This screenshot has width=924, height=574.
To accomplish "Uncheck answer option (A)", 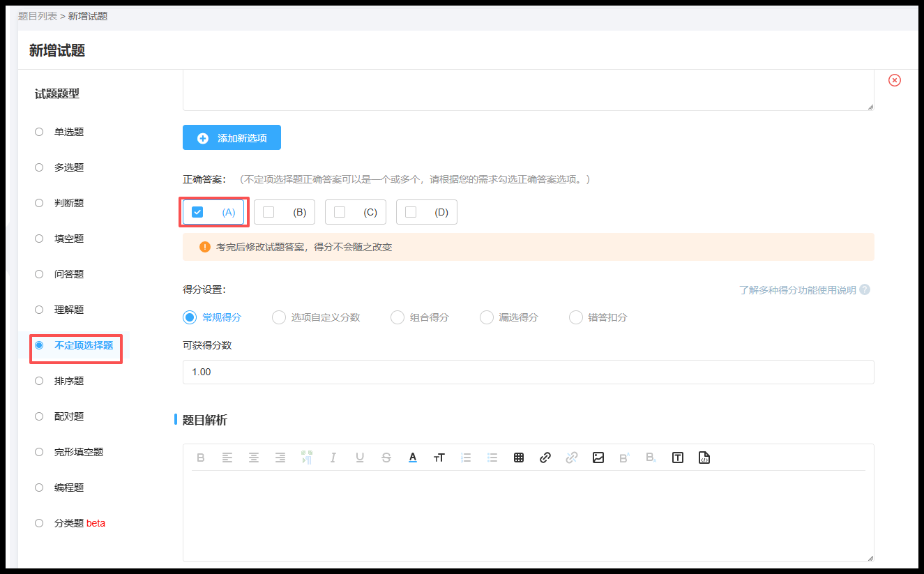I will coord(213,212).
